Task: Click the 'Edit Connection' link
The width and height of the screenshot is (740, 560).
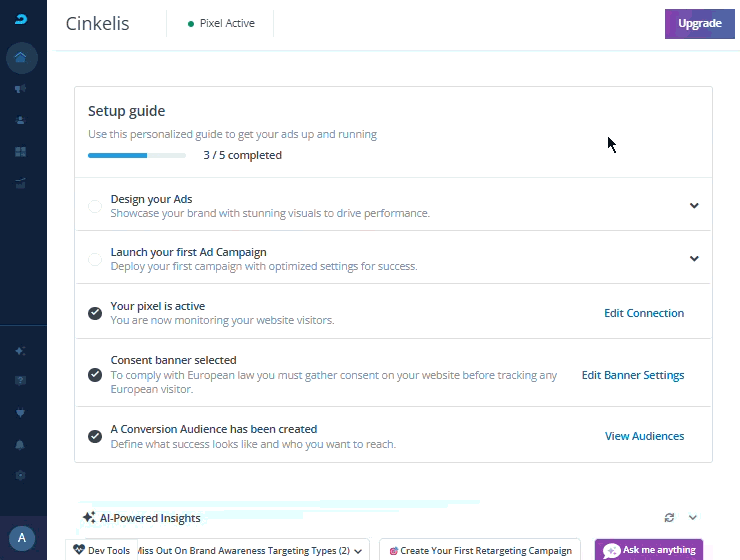Action: 644,313
